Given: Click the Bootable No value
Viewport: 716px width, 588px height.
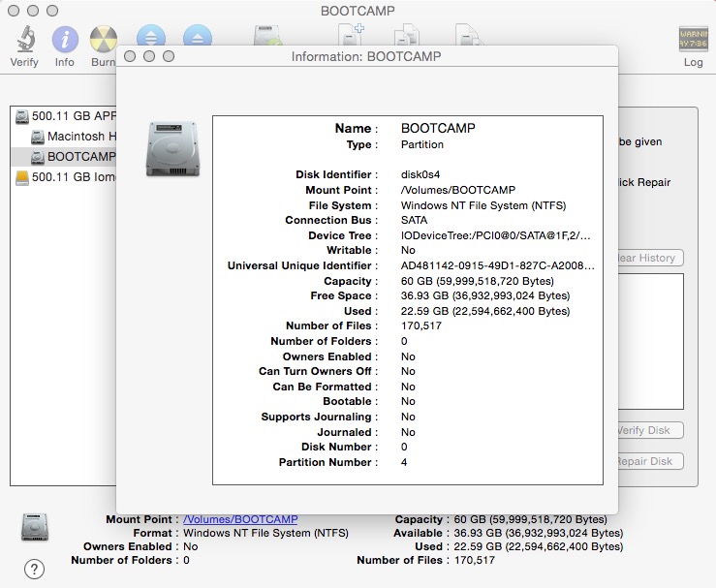Looking at the screenshot, I should [x=408, y=401].
